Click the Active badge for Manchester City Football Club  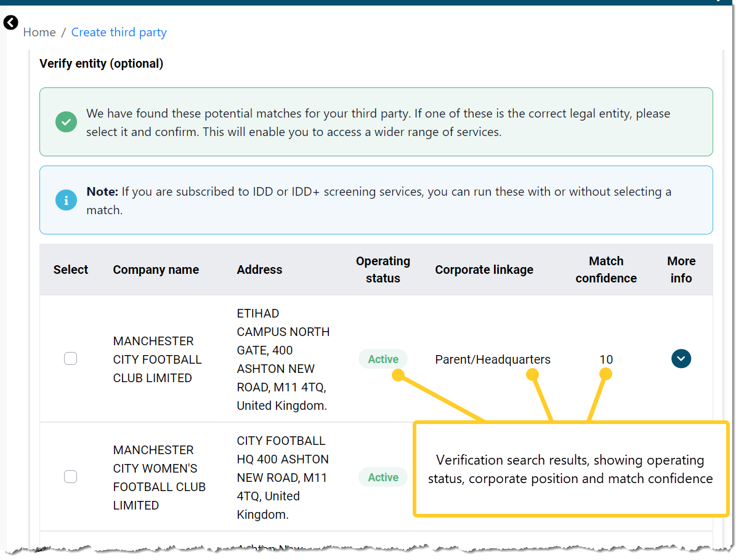click(x=382, y=359)
